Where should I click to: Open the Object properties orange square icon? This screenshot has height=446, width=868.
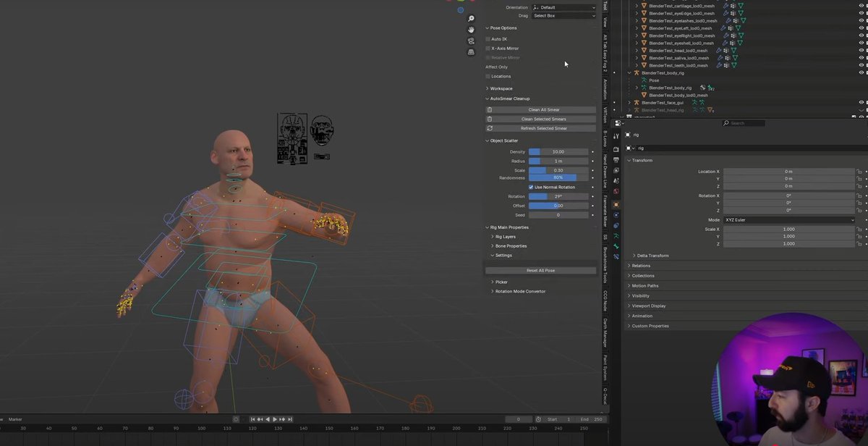pyautogui.click(x=616, y=204)
